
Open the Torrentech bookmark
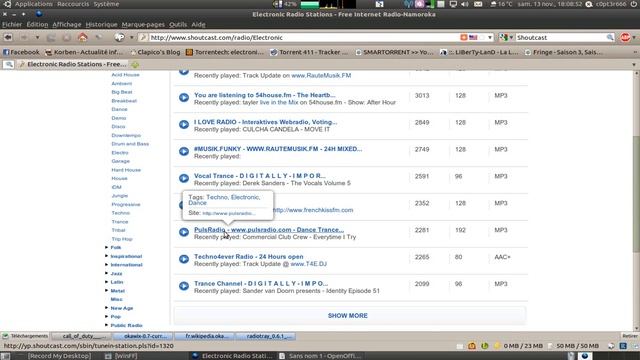[x=225, y=52]
